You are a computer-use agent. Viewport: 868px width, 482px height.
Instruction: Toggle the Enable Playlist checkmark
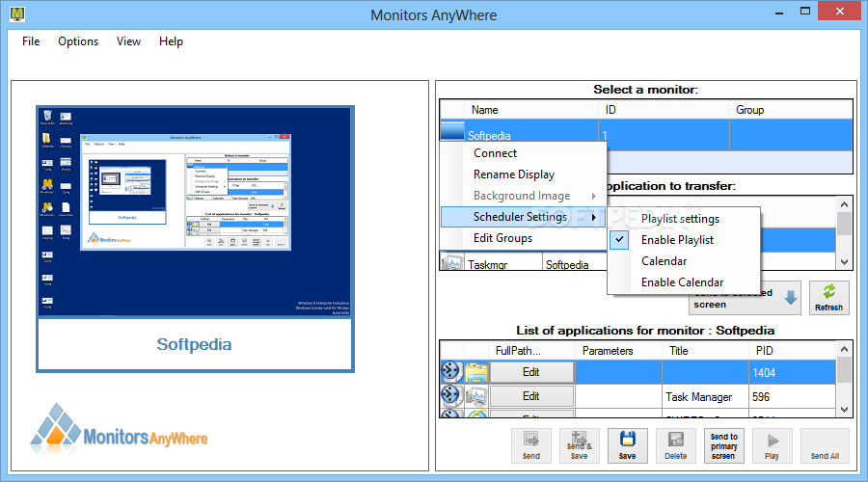tap(620, 240)
